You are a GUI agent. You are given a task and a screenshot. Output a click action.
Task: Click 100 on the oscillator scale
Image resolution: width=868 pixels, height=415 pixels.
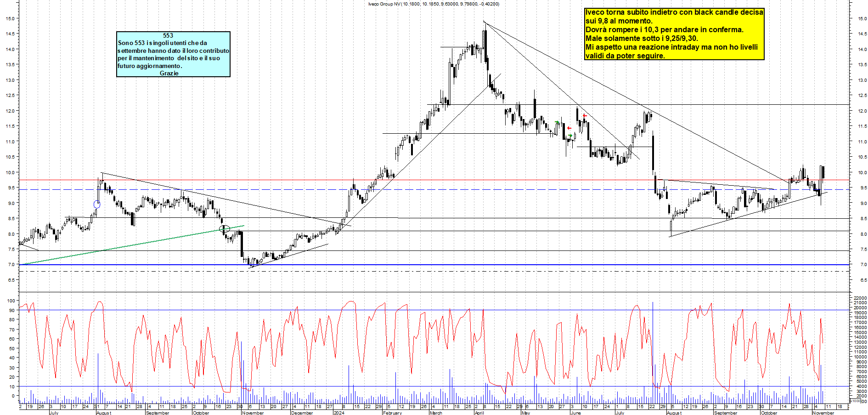11,301
